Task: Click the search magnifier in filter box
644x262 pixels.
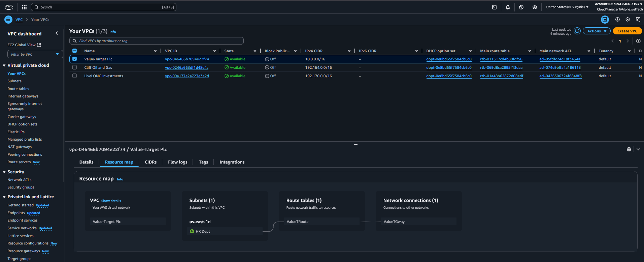Action: tap(75, 41)
